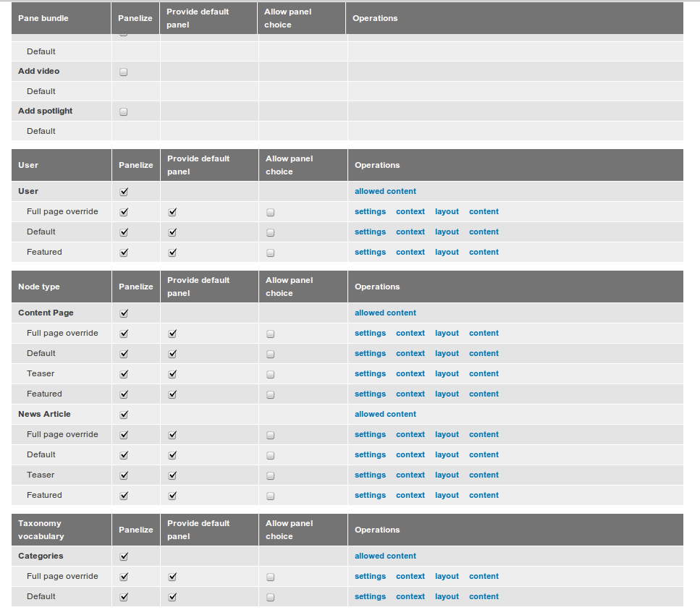
Task: Uncheck Panelize for Categories vocabulary
Action: coord(124,556)
